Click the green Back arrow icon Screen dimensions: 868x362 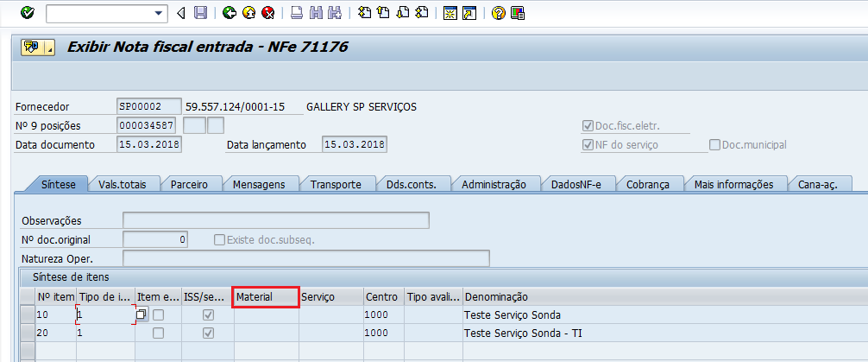tap(230, 13)
